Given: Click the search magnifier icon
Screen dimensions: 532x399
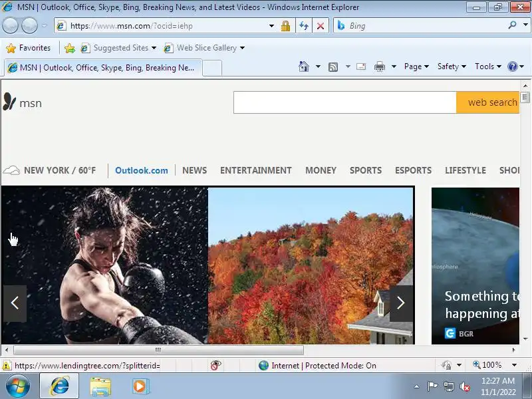Looking at the screenshot, I should coord(512,25).
